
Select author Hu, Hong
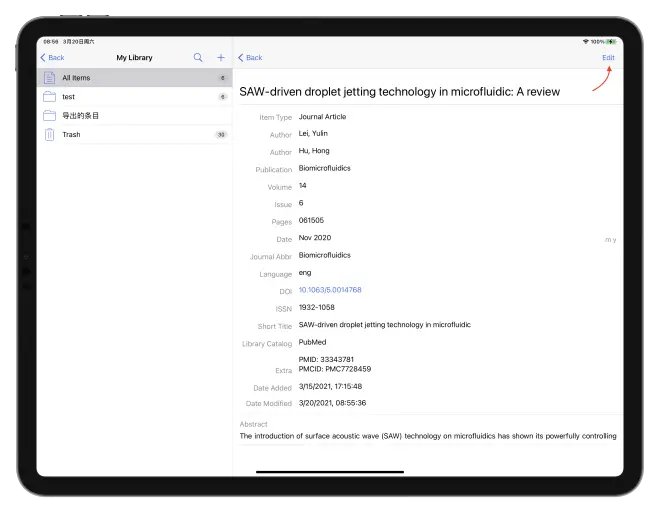[314, 151]
